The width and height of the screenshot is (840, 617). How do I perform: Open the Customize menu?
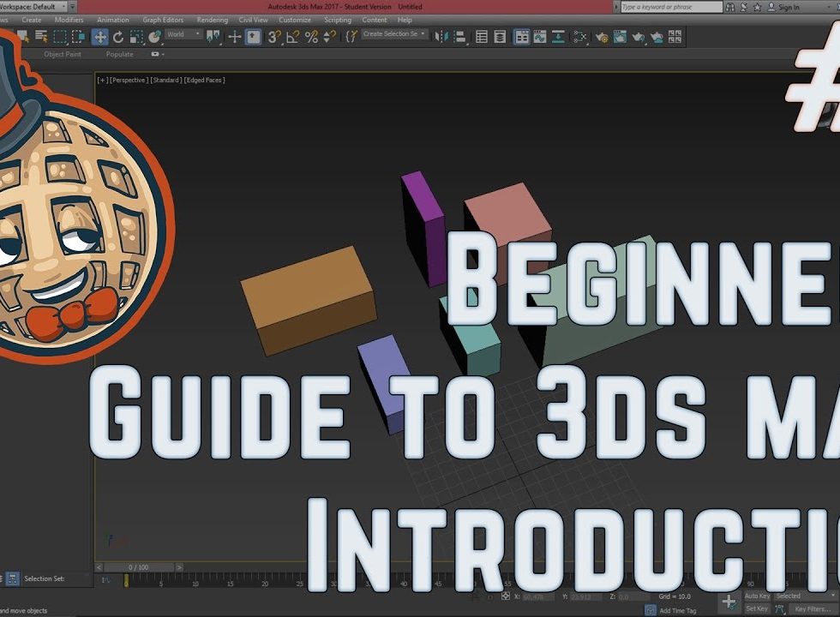pyautogui.click(x=295, y=20)
